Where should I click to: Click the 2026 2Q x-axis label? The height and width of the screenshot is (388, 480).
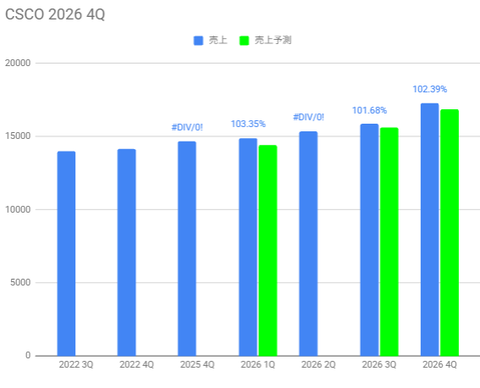pyautogui.click(x=318, y=365)
